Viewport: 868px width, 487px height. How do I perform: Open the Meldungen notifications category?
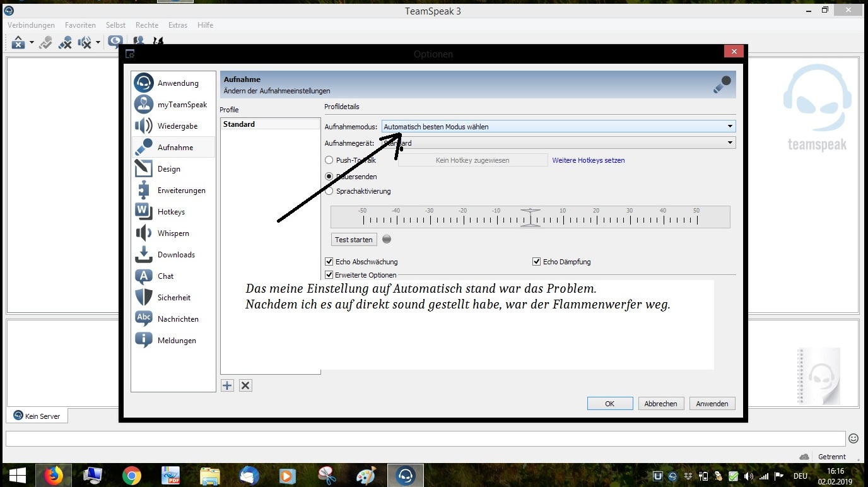pyautogui.click(x=173, y=341)
